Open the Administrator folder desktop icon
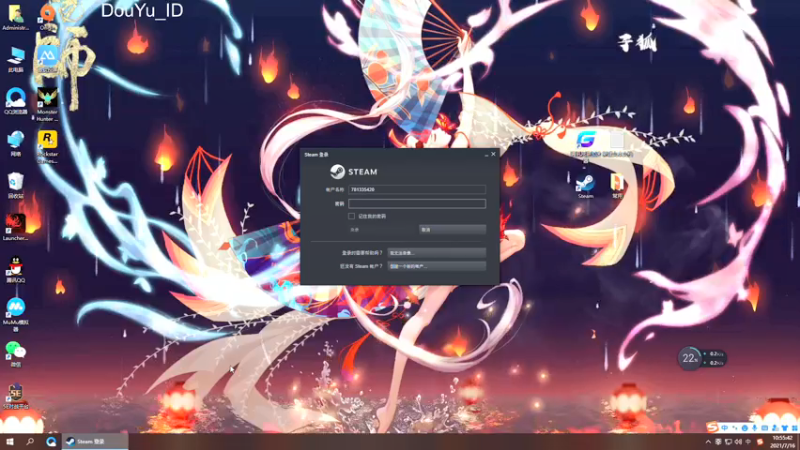Image resolution: width=800 pixels, height=450 pixels. [15, 17]
